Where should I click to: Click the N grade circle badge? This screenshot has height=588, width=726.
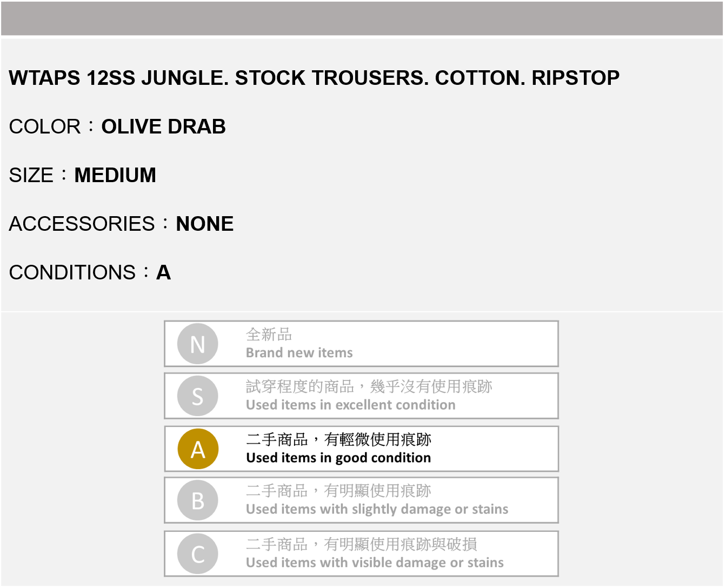[198, 344]
